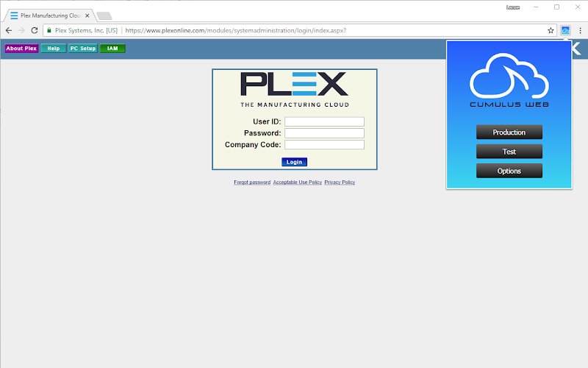
Task: Click the Cumulus Web cloud logo
Action: 509,76
